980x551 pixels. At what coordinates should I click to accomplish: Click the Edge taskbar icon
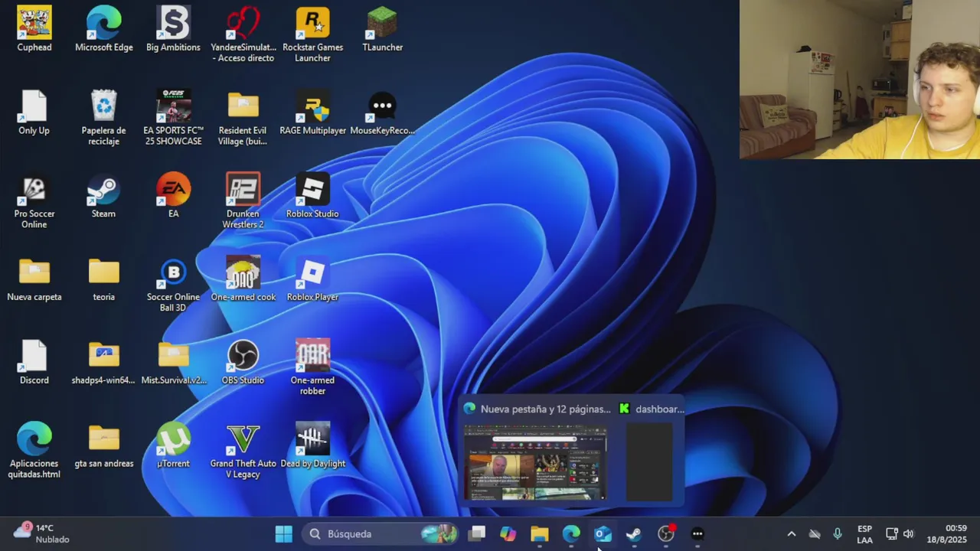coord(571,534)
